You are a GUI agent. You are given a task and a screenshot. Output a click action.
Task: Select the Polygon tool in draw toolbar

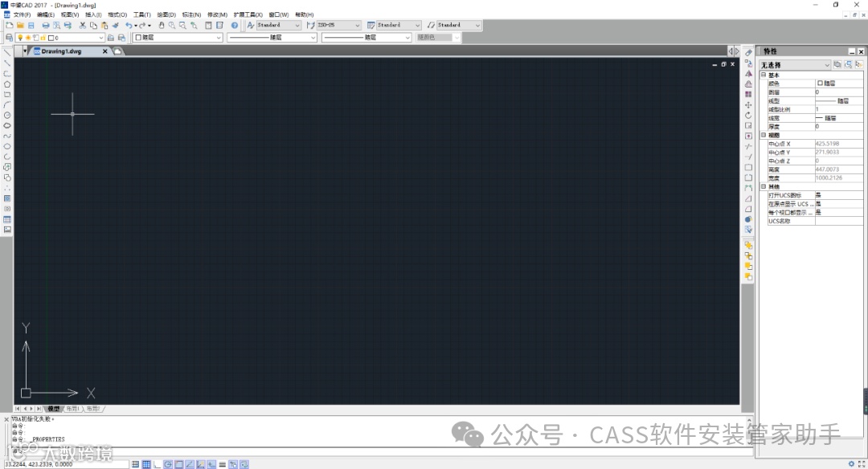(x=7, y=84)
